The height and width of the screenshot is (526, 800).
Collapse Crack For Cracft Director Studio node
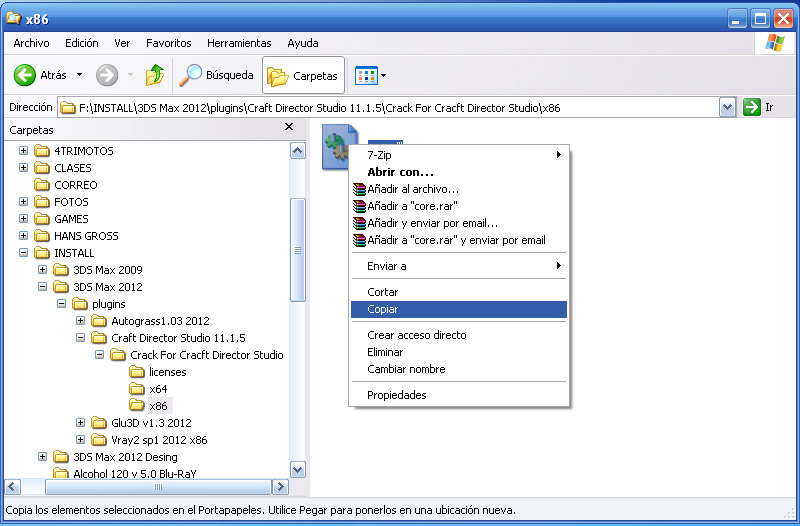tap(99, 355)
